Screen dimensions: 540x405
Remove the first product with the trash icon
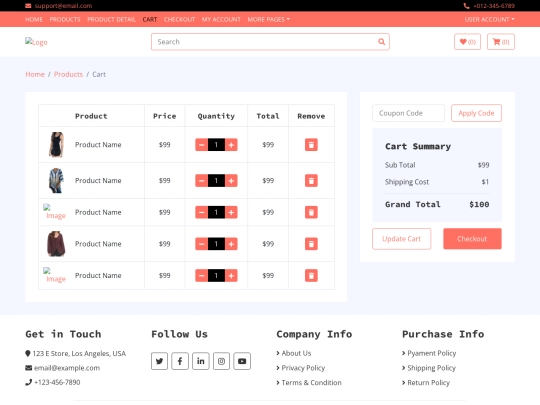[311, 145]
